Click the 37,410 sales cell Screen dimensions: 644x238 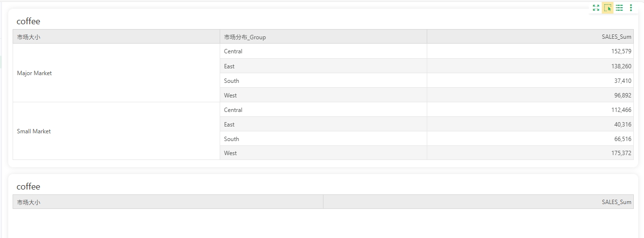coord(623,81)
